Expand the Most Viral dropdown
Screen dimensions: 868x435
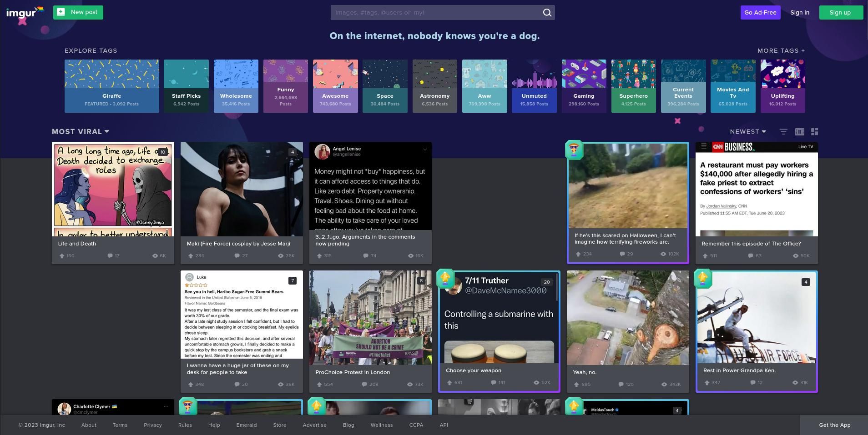pos(81,132)
